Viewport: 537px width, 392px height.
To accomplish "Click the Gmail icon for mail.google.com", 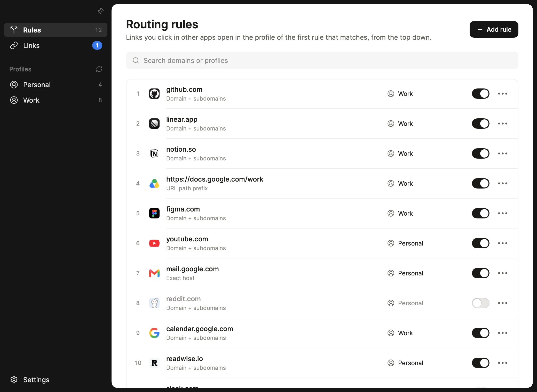I will tap(154, 273).
